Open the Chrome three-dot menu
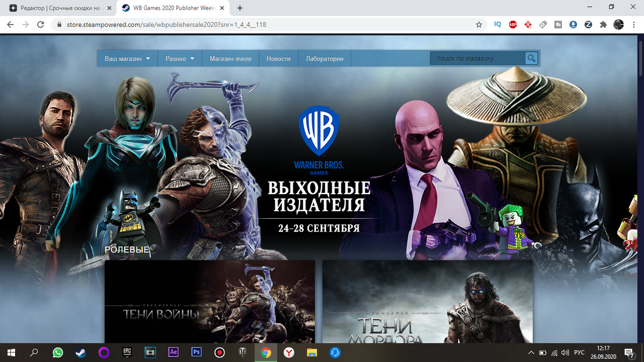Screen dimensions: 644x362 click(634, 25)
